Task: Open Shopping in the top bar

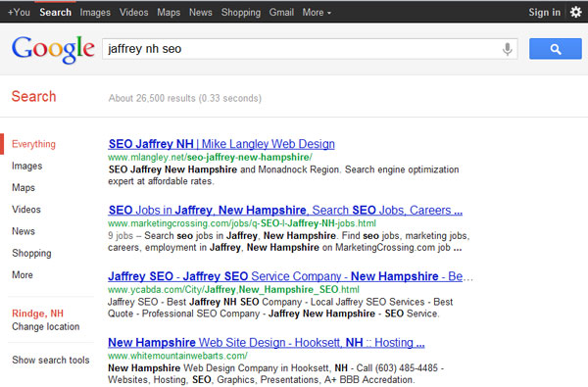Action: tap(241, 13)
